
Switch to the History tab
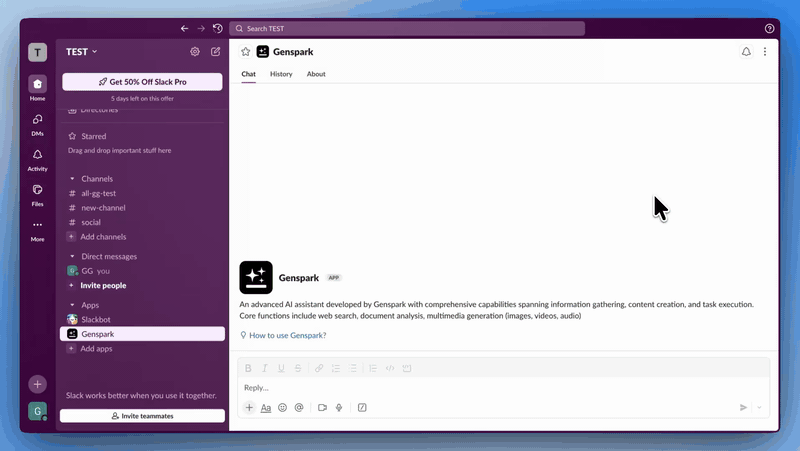click(281, 74)
